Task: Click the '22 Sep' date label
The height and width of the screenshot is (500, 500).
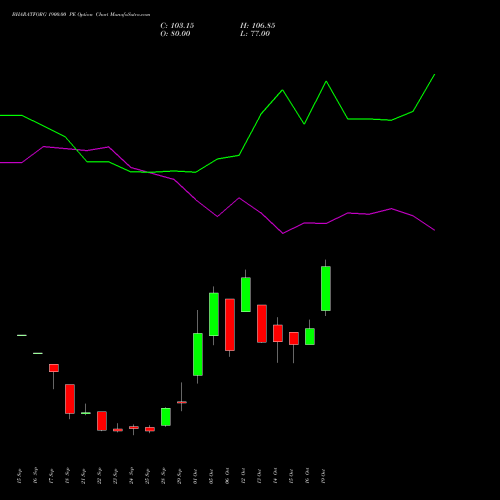Action: 99,476
